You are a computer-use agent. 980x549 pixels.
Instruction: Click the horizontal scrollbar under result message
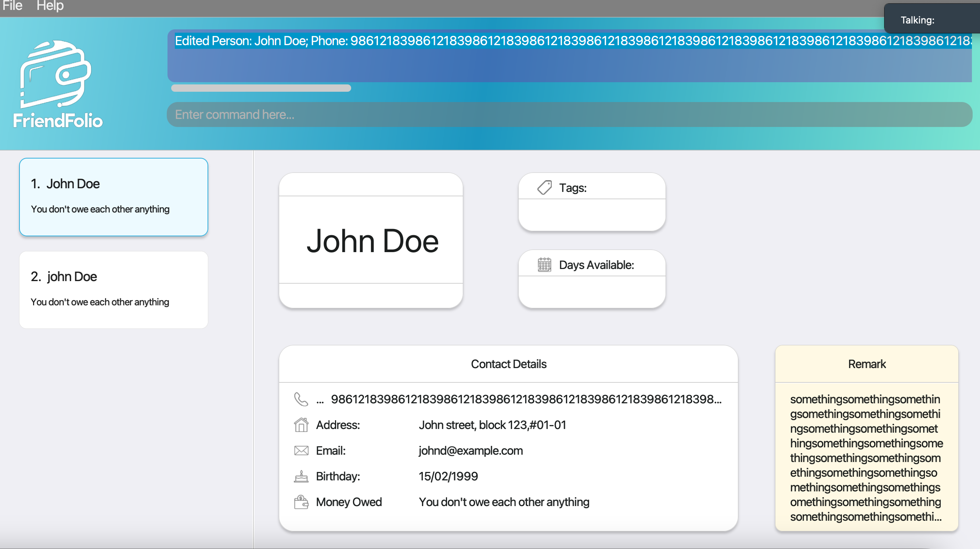[x=261, y=88]
